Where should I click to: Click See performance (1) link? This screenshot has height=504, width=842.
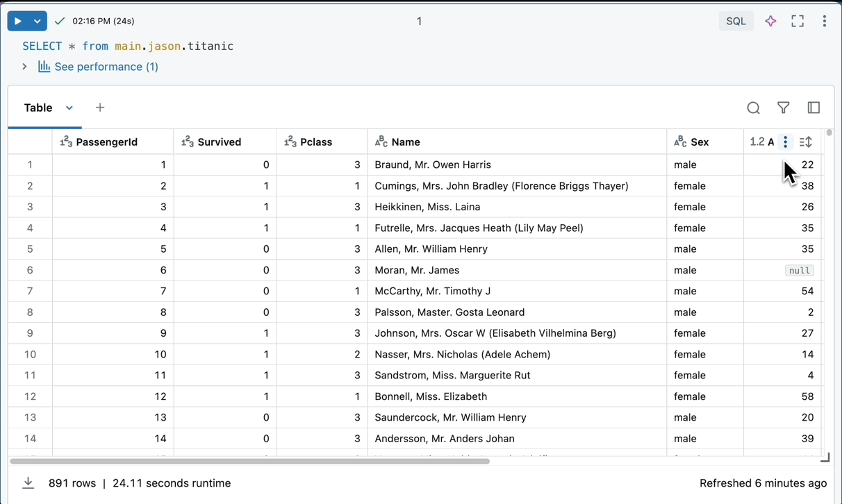(106, 67)
